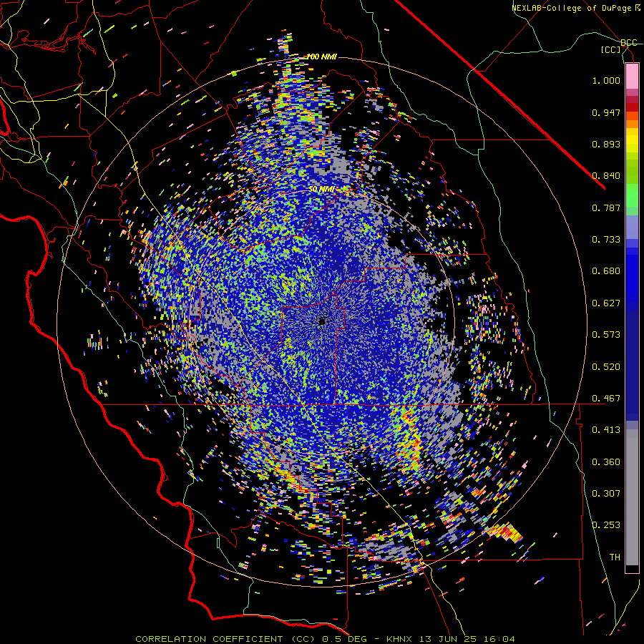Click the 0.467 scale value

[x=606, y=399]
